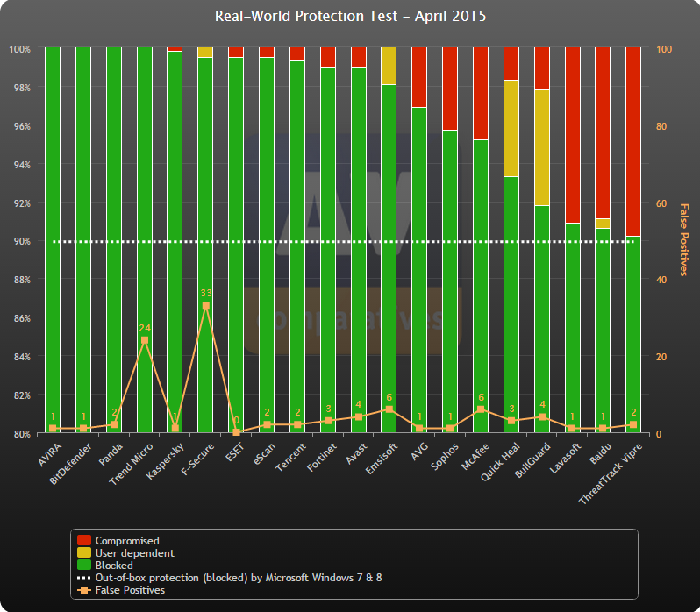The height and width of the screenshot is (612, 700).
Task: Click the 20 right axis label
Action: tap(661, 357)
